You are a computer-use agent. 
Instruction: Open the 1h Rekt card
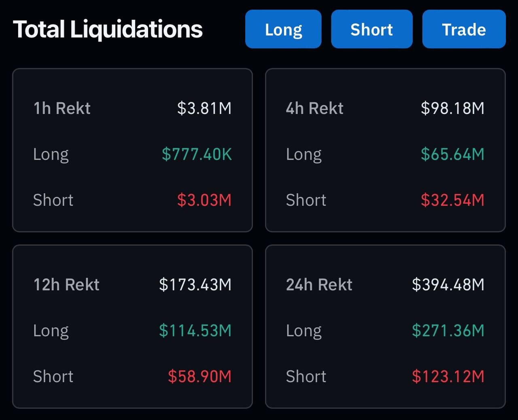pos(132,150)
